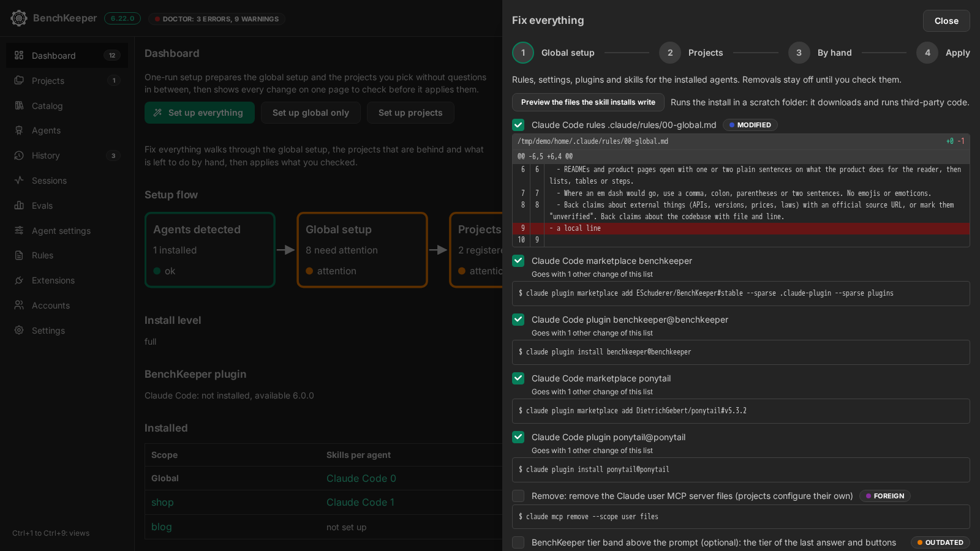980x551 pixels.
Task: Select step 1 Global setup
Action: [x=554, y=53]
